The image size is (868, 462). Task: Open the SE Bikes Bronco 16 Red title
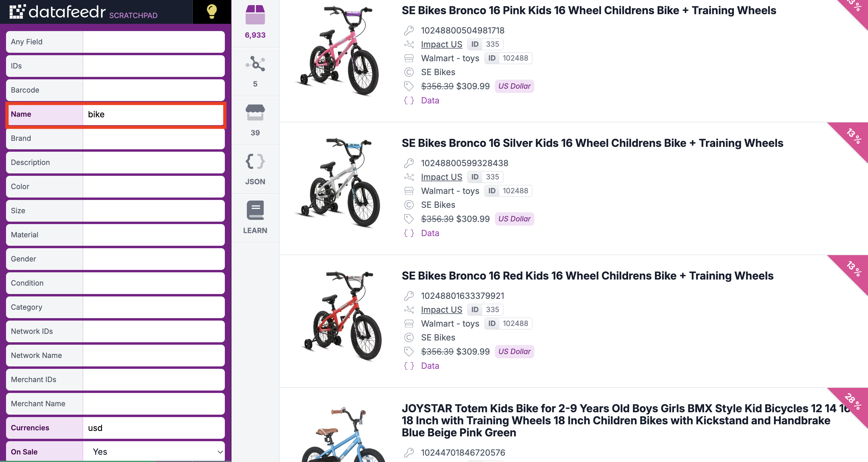587,276
